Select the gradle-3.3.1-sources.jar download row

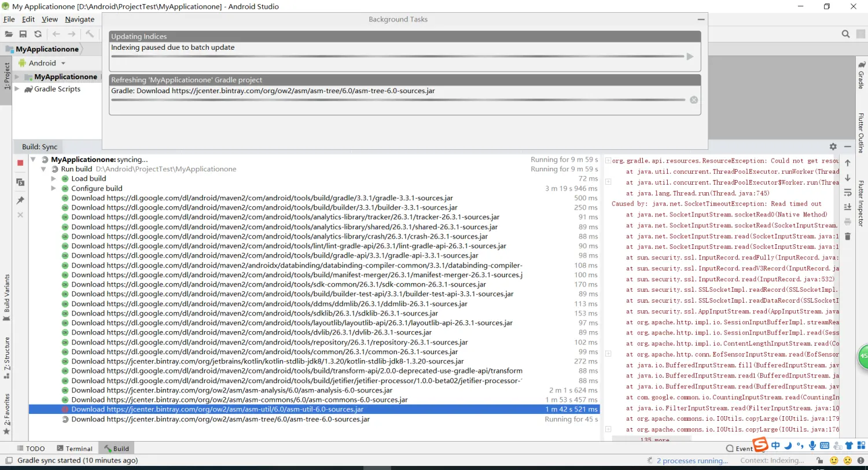[314, 198]
